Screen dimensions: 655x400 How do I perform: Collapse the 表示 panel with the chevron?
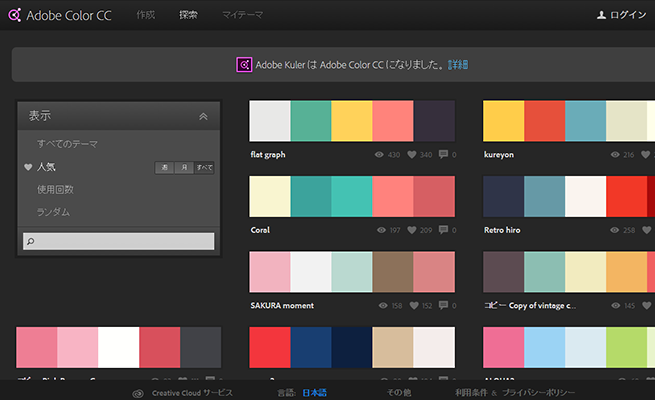[x=204, y=116]
